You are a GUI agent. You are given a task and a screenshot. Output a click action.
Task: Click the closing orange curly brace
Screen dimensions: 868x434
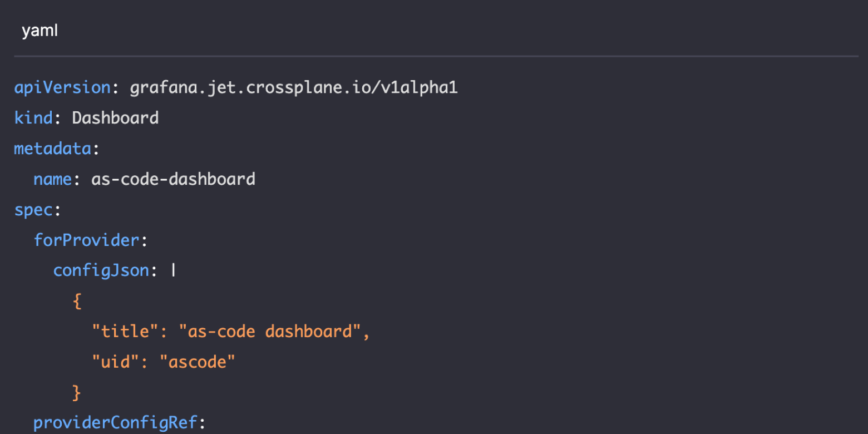[x=77, y=393]
